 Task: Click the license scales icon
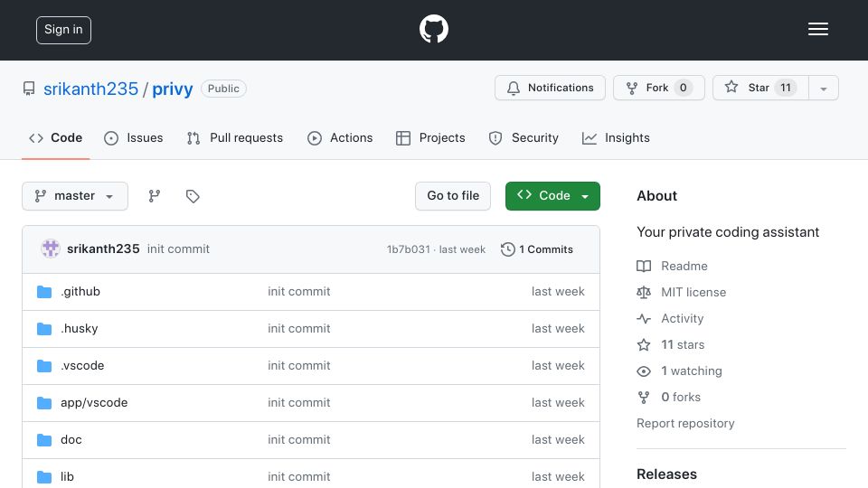pyautogui.click(x=644, y=292)
